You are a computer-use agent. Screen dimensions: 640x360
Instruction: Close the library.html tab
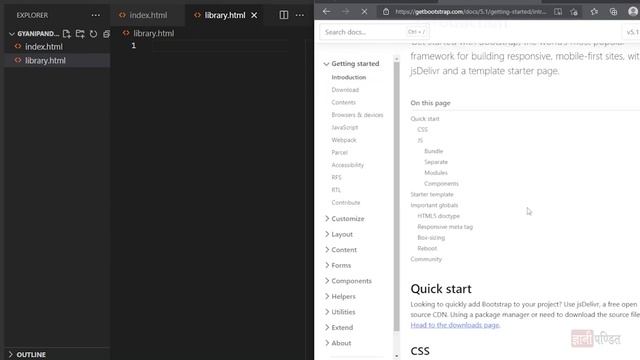(x=254, y=15)
